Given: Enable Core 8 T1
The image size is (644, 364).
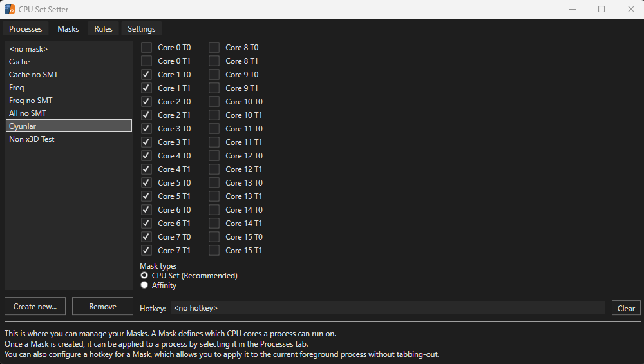Looking at the screenshot, I should [x=214, y=61].
